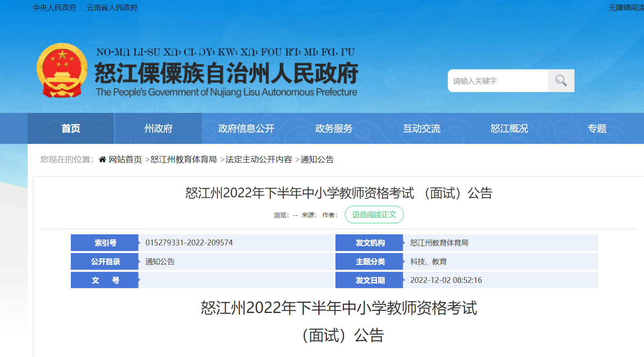Click the 作者 author label
This screenshot has width=644, height=357.
pos(330,215)
